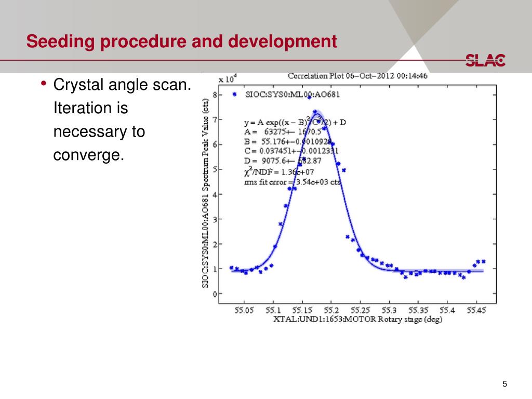
Task: Click the x-axis tick label 55.05
Action: point(244,311)
